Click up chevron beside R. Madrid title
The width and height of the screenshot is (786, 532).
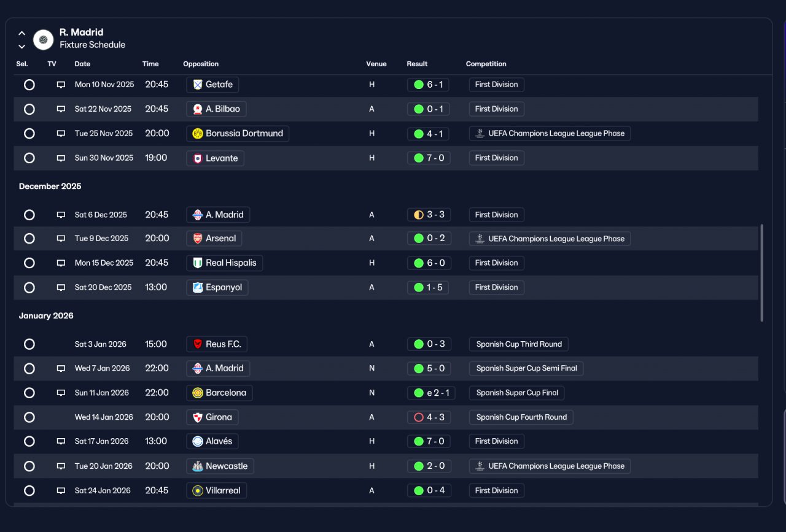coord(21,33)
